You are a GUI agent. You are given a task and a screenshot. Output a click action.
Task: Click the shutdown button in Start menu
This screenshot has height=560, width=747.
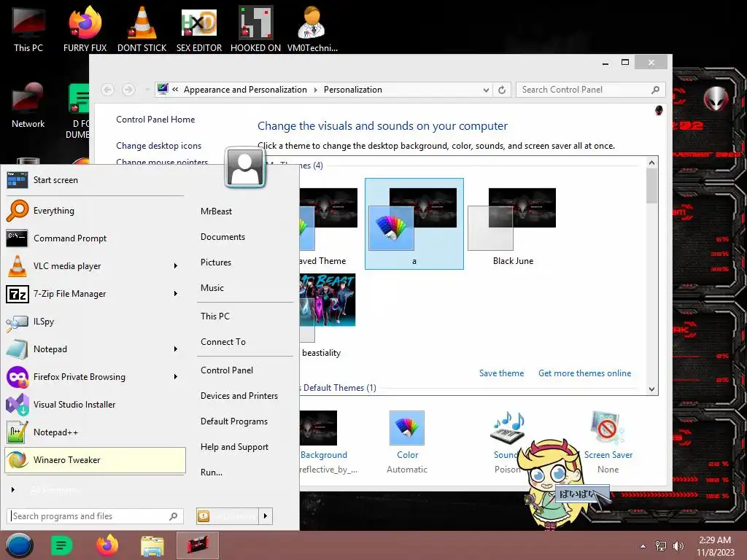point(228,516)
